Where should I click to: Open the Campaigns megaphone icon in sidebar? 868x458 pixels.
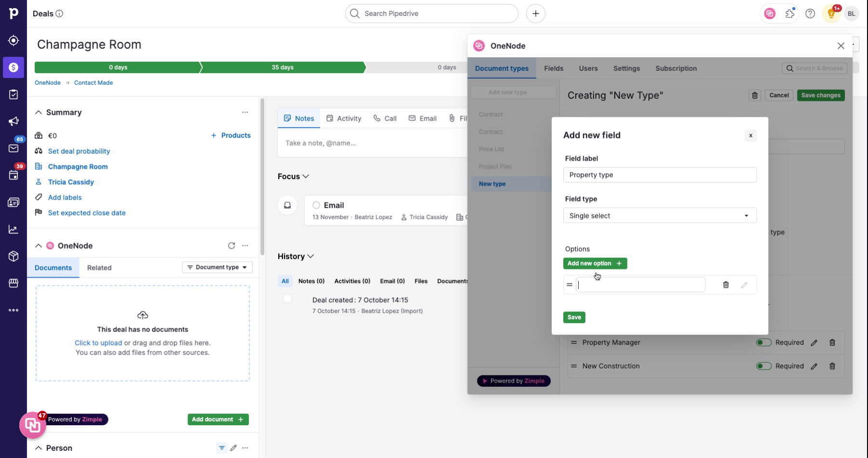click(14, 121)
